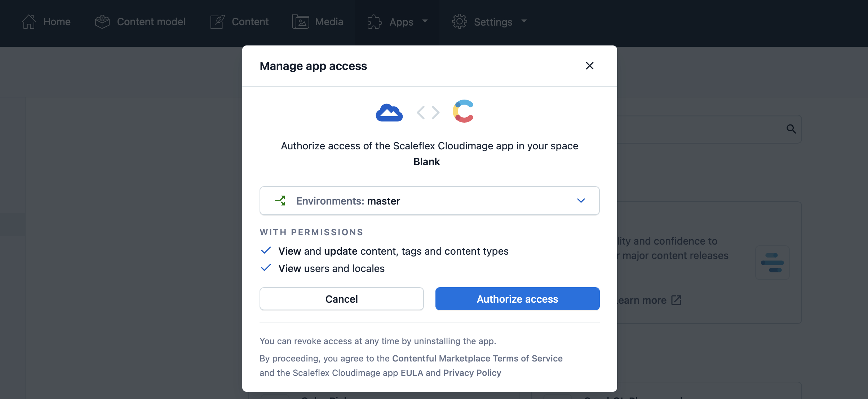Viewport: 868px width, 399px height.
Task: Go to the Content menu item
Action: pos(250,22)
